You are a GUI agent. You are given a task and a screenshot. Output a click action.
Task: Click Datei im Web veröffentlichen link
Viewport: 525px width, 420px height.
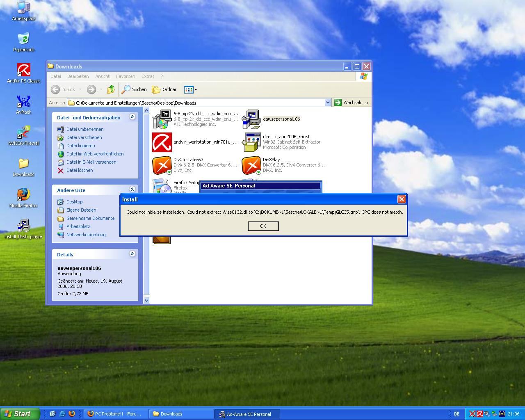95,154
